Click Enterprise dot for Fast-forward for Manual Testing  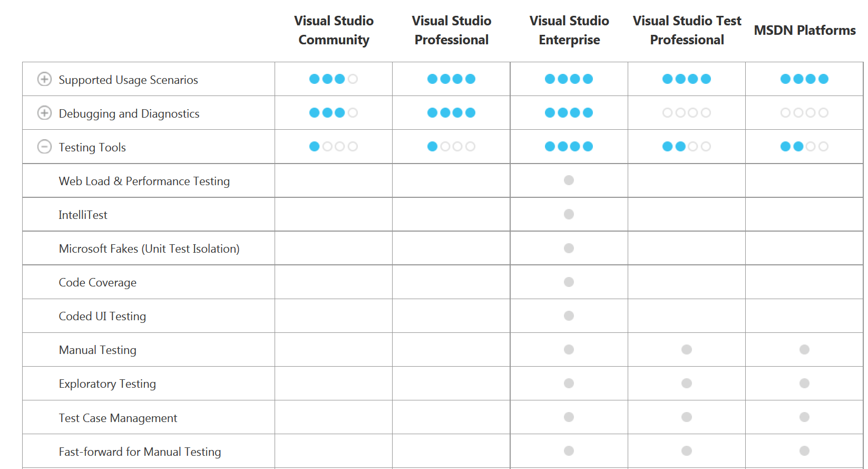tap(569, 451)
